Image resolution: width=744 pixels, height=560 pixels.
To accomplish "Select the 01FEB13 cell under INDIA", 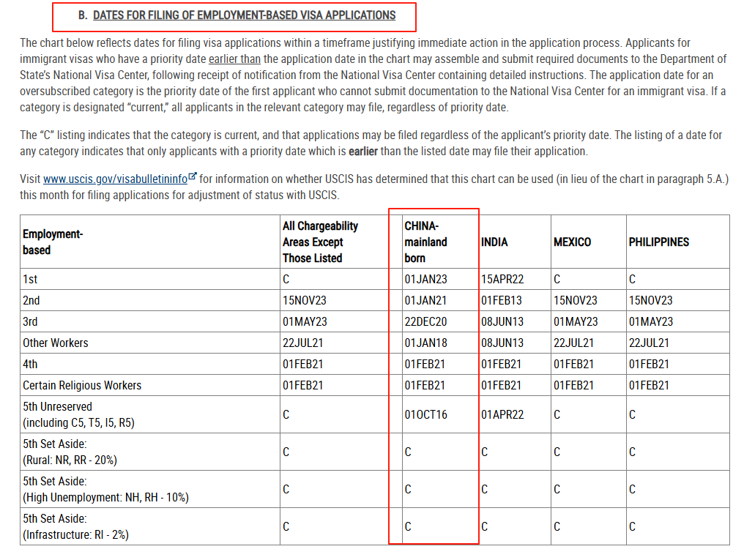I will 502,301.
